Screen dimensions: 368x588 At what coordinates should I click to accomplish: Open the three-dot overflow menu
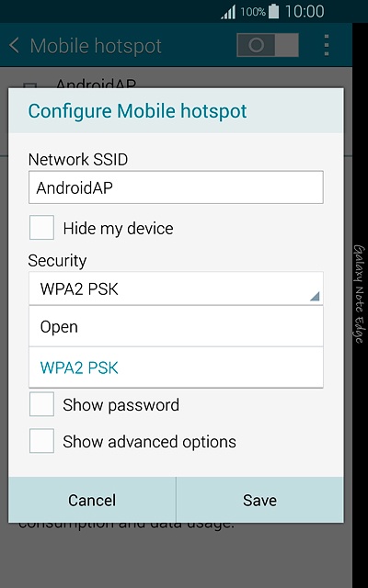tap(327, 45)
